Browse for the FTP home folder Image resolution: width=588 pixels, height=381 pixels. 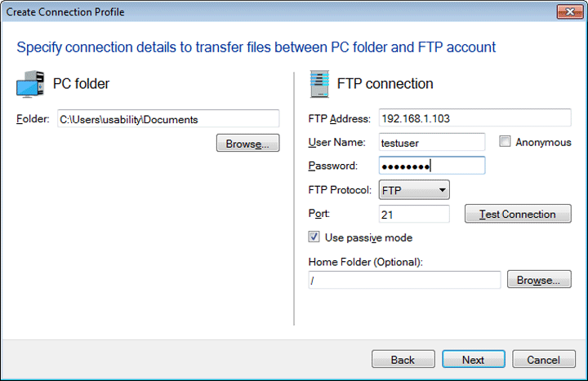point(538,280)
